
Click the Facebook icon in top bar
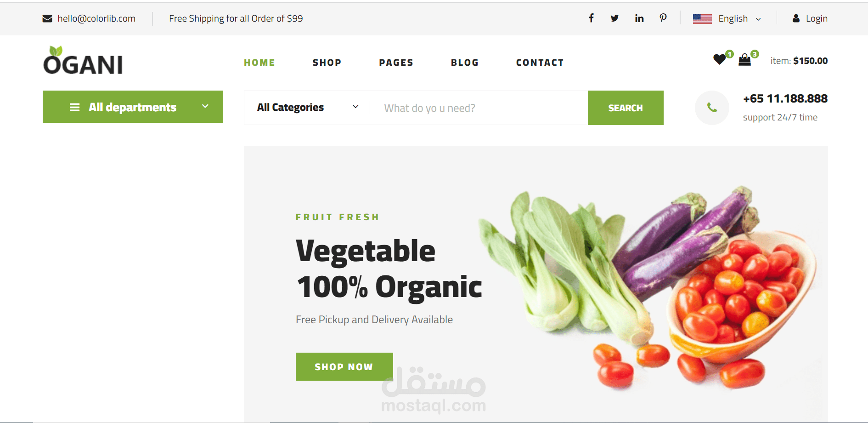pyautogui.click(x=591, y=18)
